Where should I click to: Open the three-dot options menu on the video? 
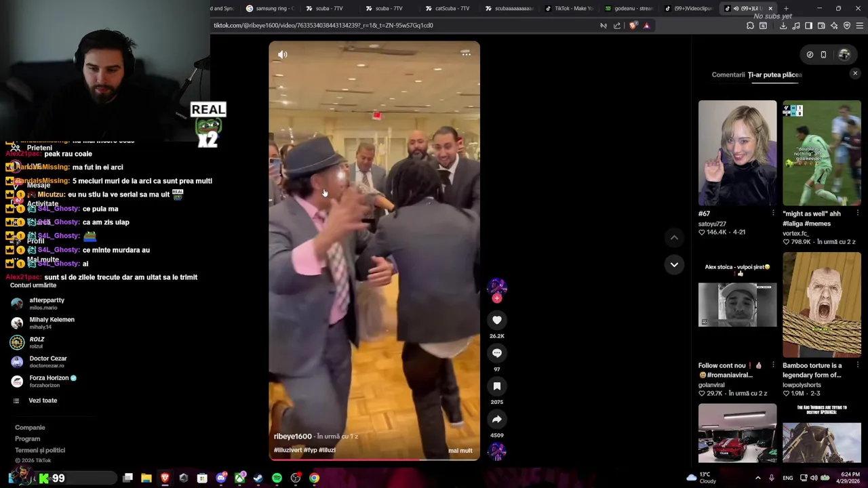pos(466,54)
